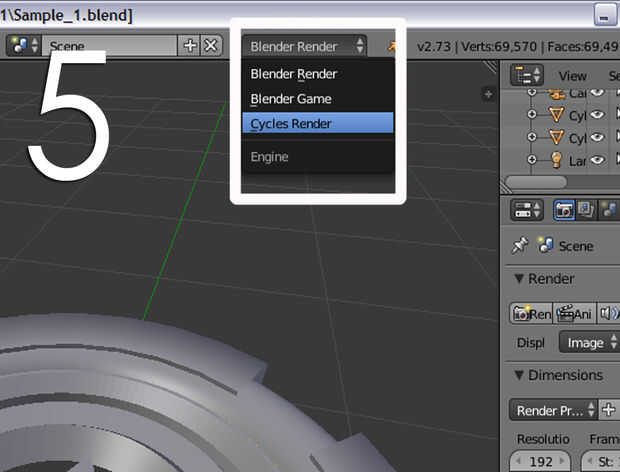
Task: Open the Outliner editor type selector
Action: tap(526, 75)
